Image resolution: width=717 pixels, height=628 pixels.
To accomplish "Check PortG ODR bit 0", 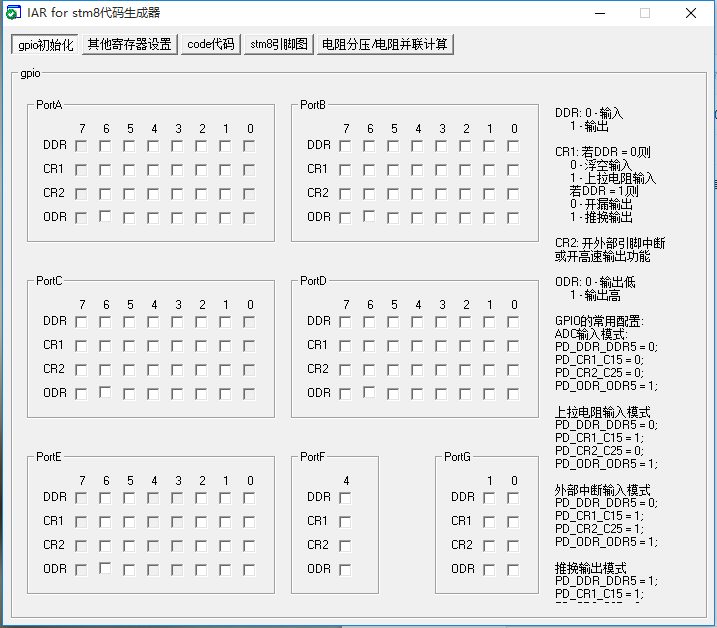I will point(513,570).
